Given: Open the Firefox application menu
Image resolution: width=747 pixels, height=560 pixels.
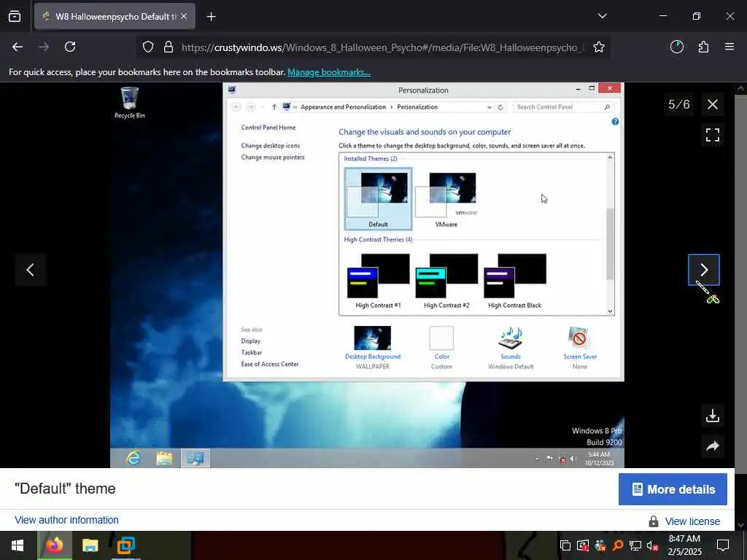Looking at the screenshot, I should click(x=729, y=47).
